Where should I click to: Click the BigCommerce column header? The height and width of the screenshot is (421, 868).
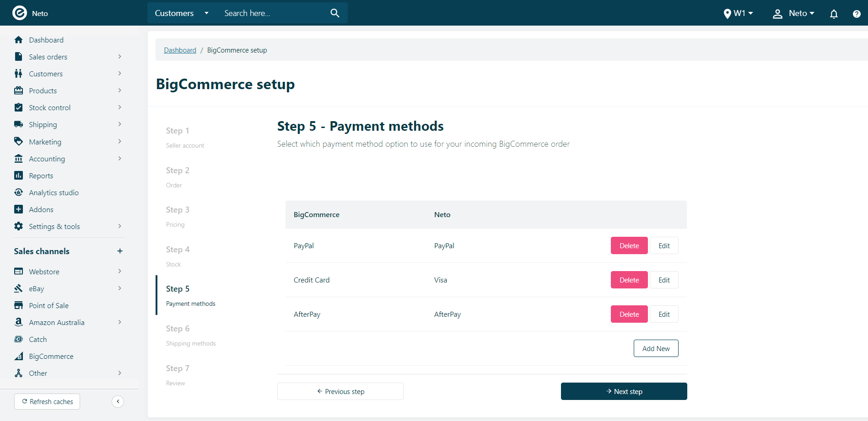pyautogui.click(x=317, y=214)
